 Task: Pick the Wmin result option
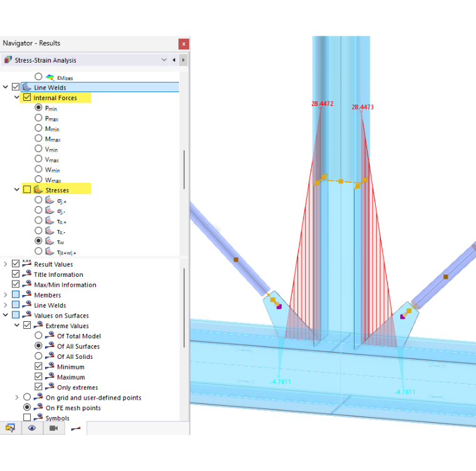pos(38,169)
